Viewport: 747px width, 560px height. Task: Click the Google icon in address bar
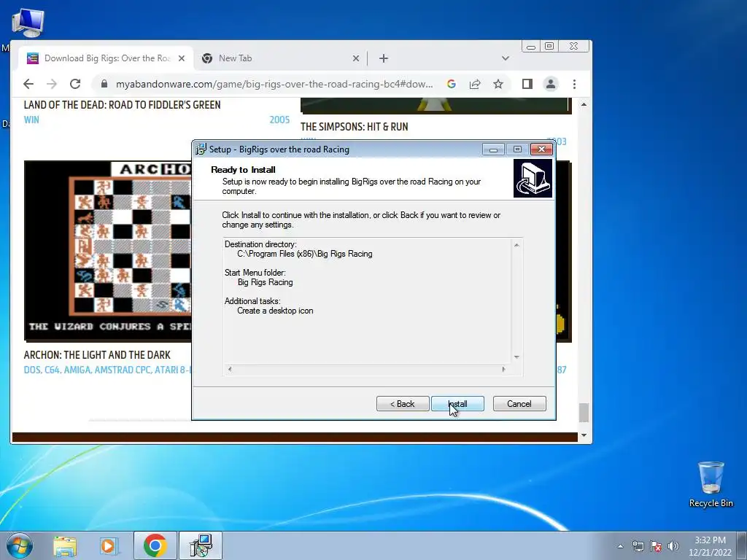(x=451, y=85)
